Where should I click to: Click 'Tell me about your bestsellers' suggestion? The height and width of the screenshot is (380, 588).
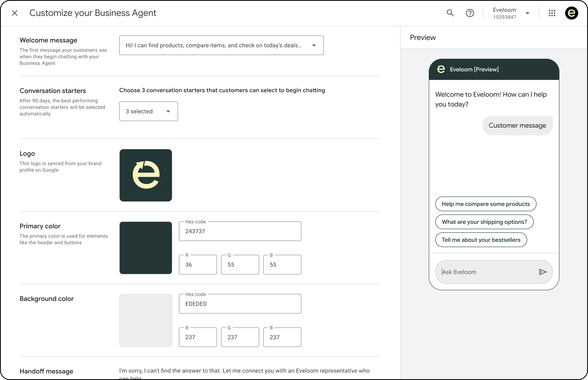tap(481, 240)
